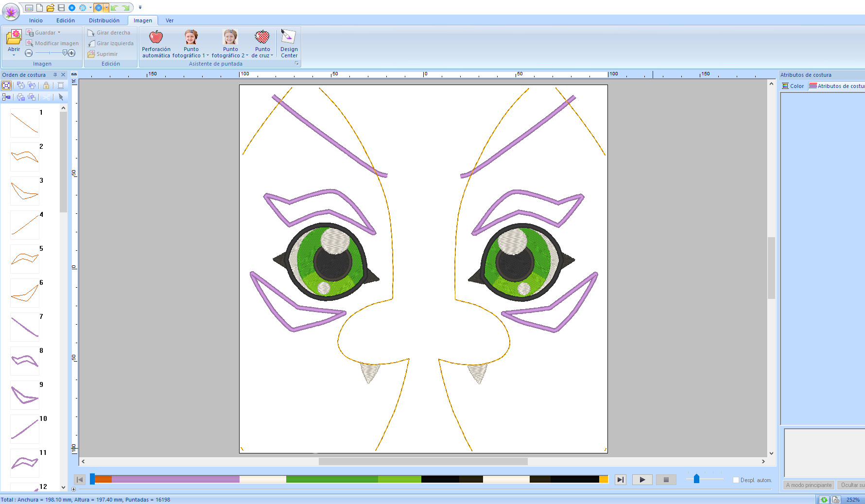Viewport: 865px width, 504px height.
Task: Launch Punto de cruz wizard
Action: pyautogui.click(x=262, y=43)
